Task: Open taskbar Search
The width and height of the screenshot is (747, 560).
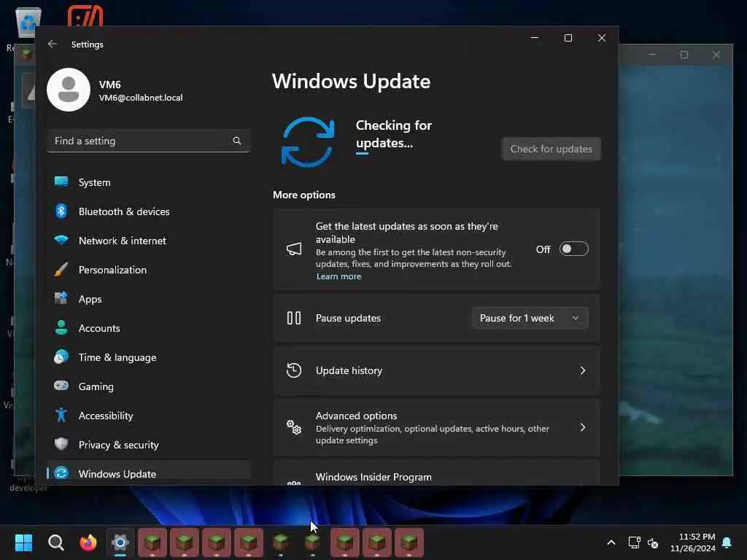Action: pyautogui.click(x=55, y=542)
